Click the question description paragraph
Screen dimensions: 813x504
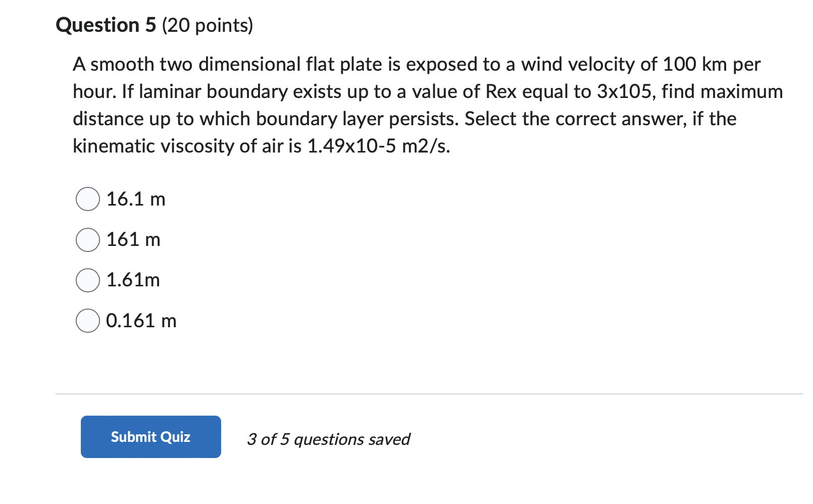coord(427,105)
